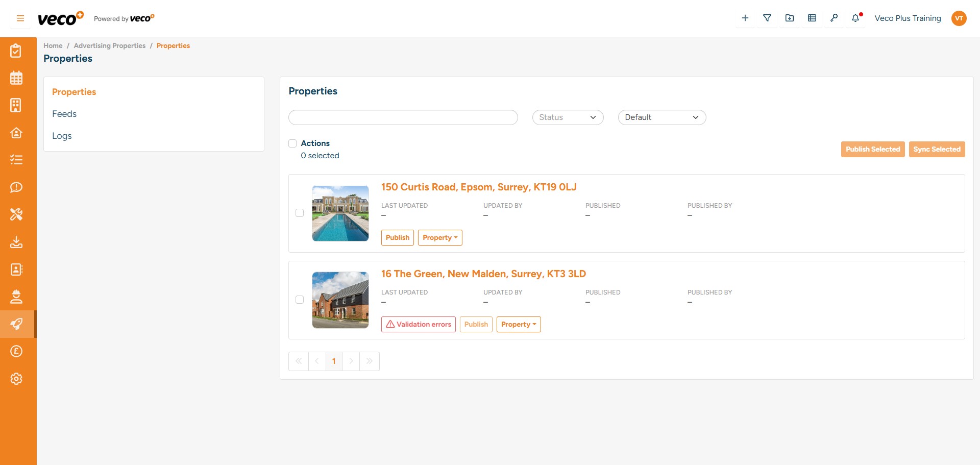
Task: Open the calendar section in the sidebar
Action: coord(17,78)
